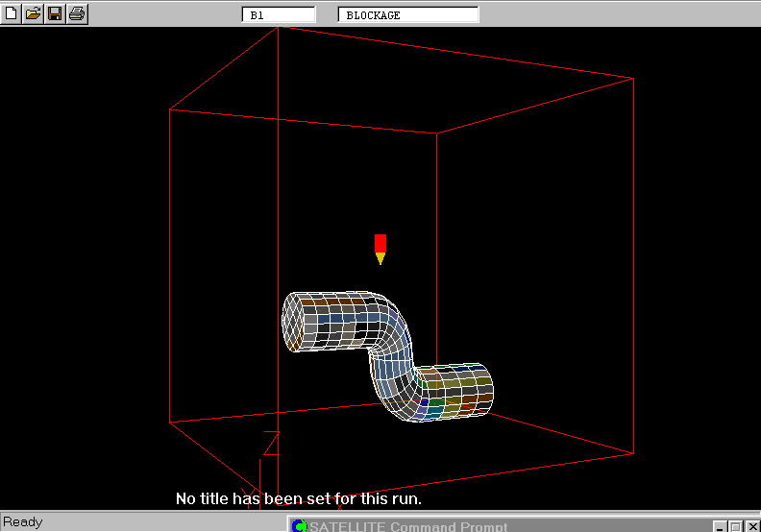761x532 pixels.
Task: Select the red probe marker body
Action: pos(380,242)
